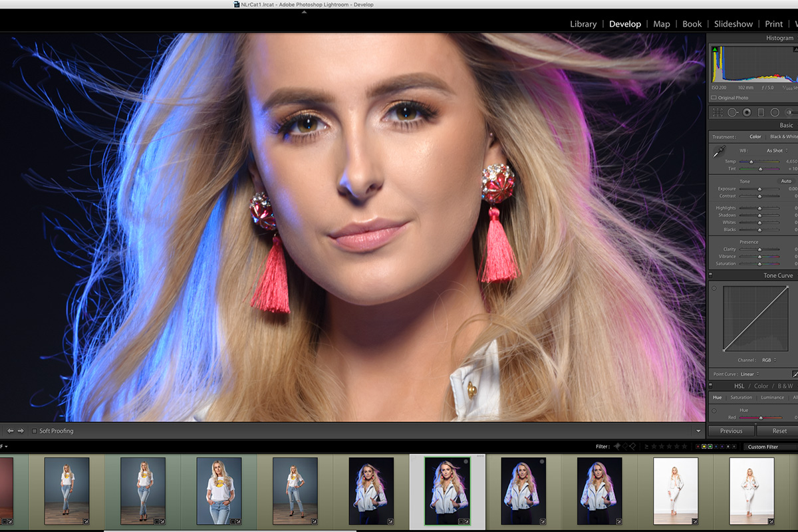
Task: Go to previous photo using left arrow
Action: tap(10, 431)
